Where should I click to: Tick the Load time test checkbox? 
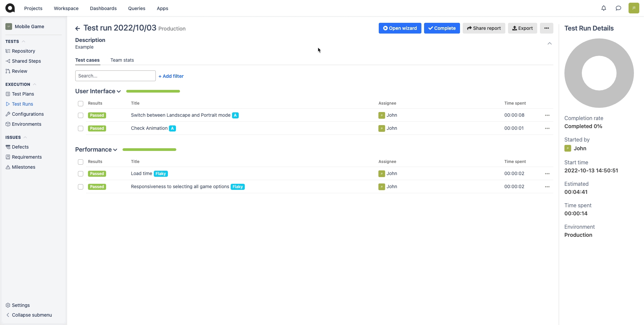pos(81,174)
